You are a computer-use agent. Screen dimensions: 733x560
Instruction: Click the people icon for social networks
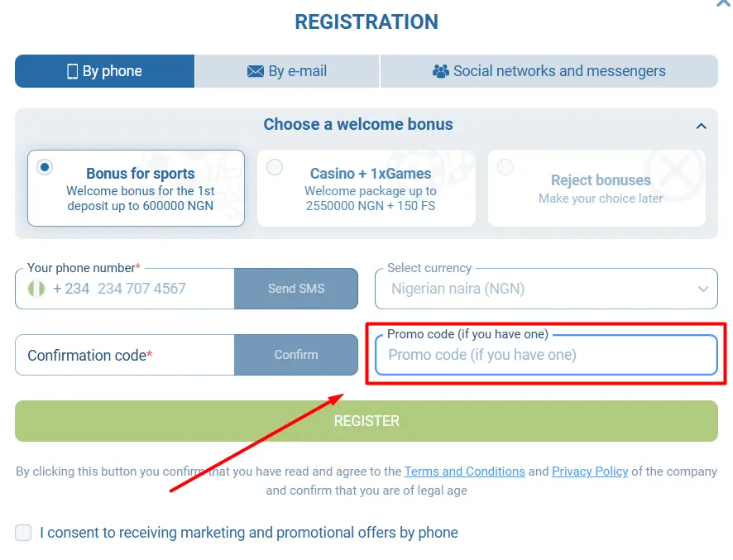pos(441,71)
